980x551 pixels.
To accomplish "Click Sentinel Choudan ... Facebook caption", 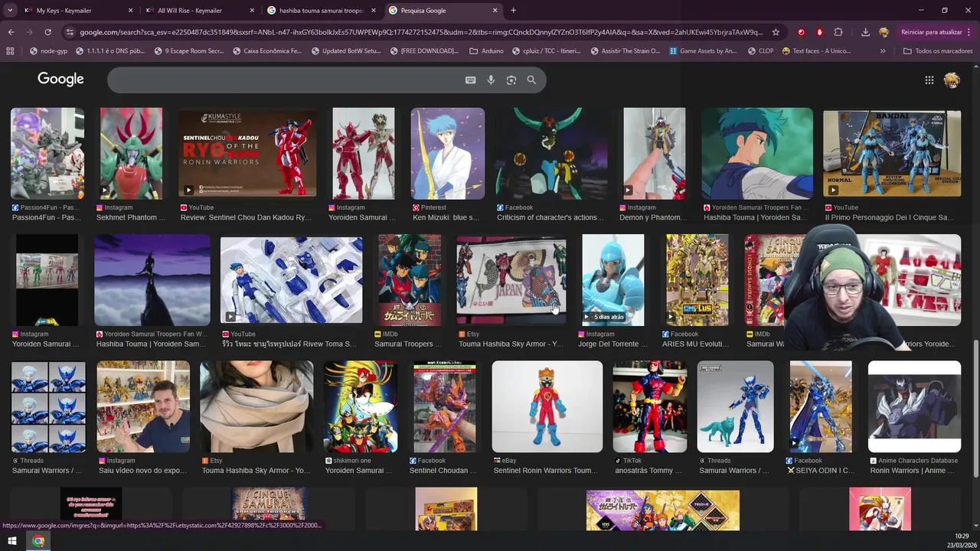I will [443, 471].
